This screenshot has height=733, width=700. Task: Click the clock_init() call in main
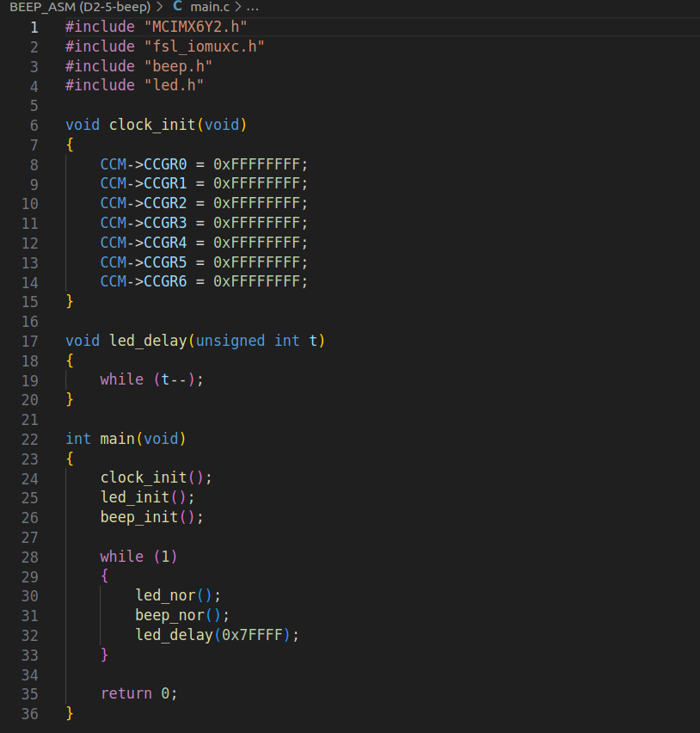[x=156, y=477]
